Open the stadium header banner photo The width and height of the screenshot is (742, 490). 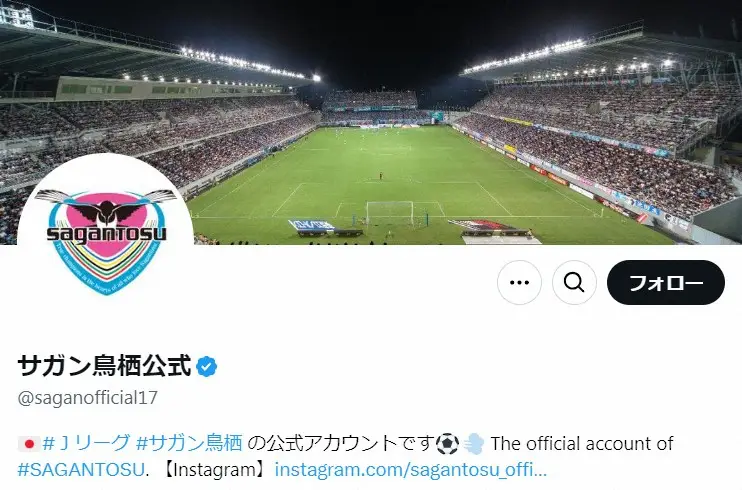click(x=371, y=122)
